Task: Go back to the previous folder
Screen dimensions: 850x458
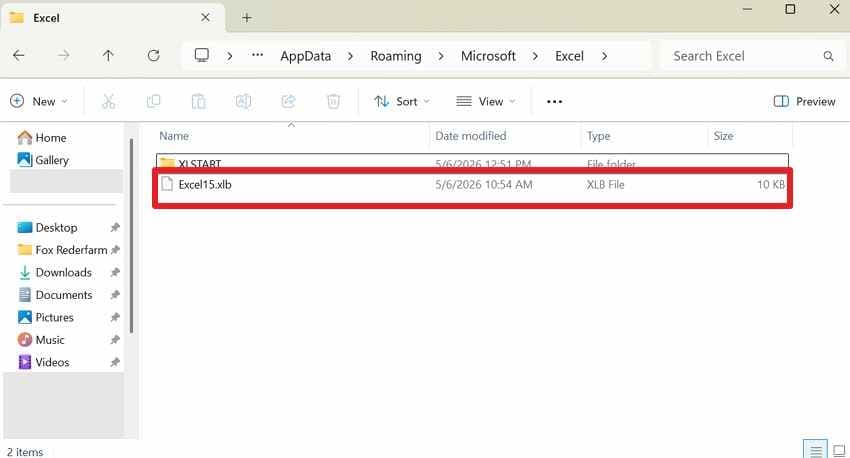Action: coord(18,55)
